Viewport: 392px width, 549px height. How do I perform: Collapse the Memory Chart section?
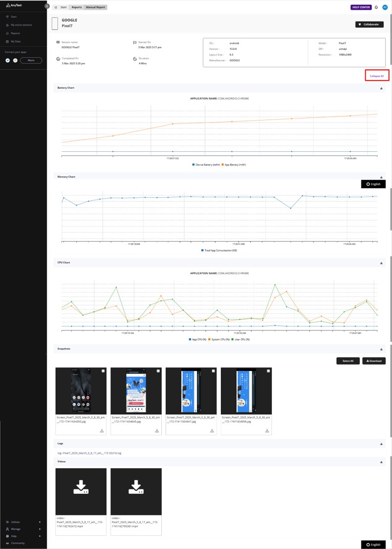pos(381,177)
